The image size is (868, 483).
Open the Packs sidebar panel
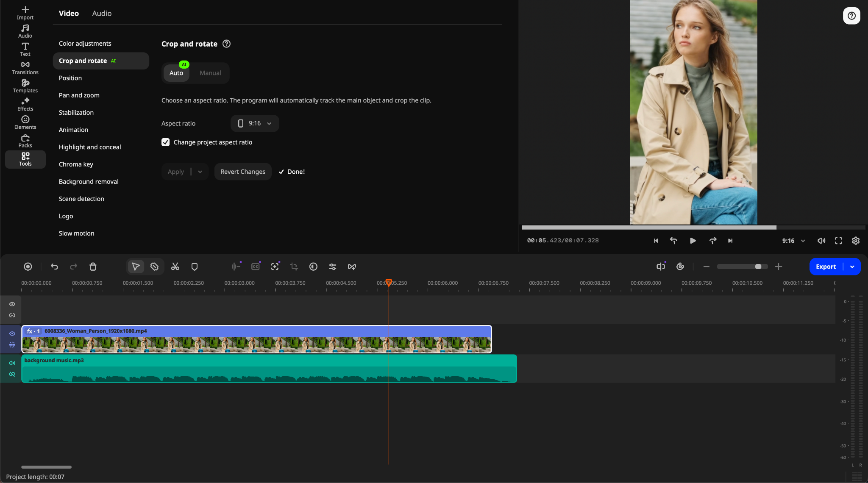point(25,141)
